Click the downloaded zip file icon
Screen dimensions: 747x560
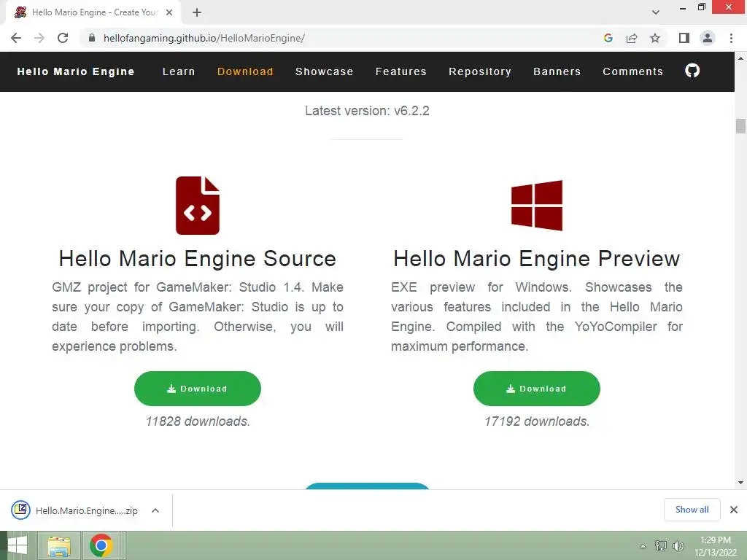point(21,510)
